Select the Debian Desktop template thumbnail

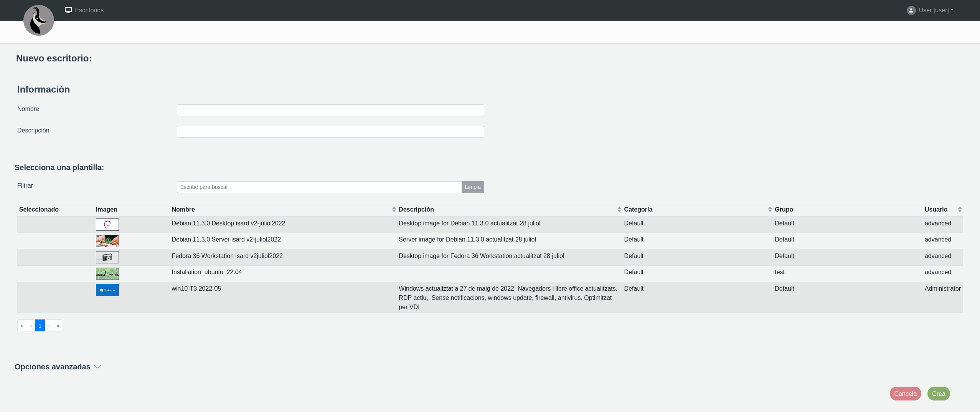pyautogui.click(x=107, y=225)
